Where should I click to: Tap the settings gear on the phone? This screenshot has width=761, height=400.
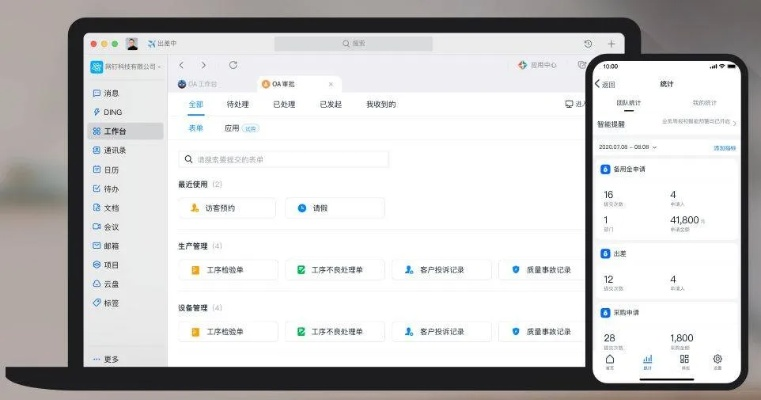point(717,360)
